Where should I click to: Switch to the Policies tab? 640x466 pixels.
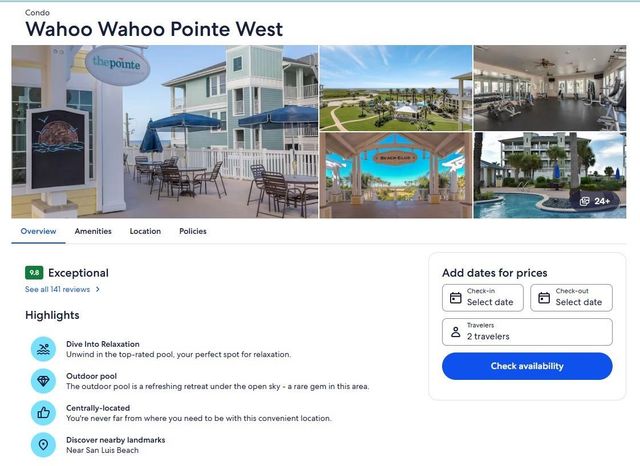point(193,231)
